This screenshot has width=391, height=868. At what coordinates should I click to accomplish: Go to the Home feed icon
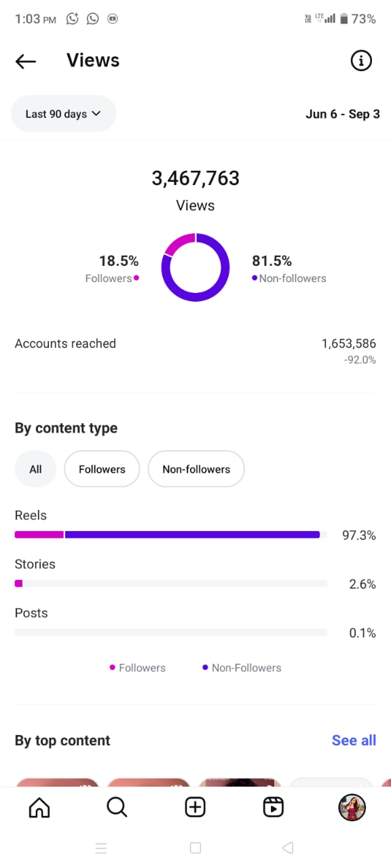click(39, 807)
